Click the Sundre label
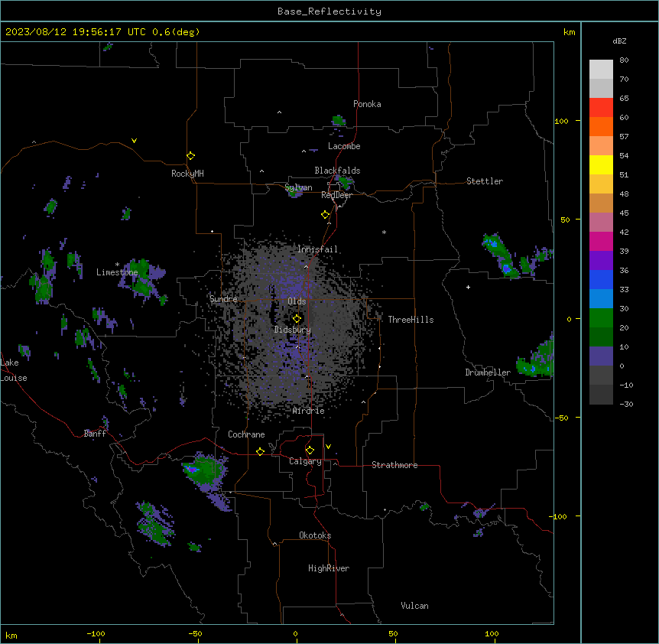This screenshot has height=644, width=659. click(223, 299)
